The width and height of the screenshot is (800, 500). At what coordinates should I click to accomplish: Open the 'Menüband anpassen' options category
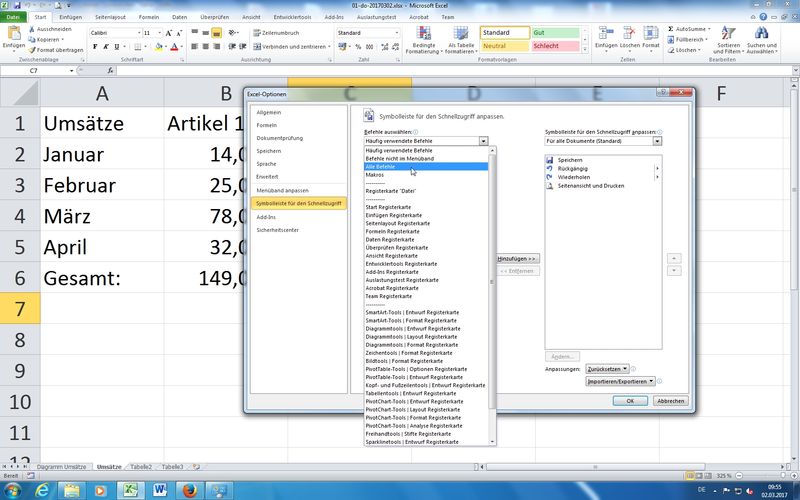point(282,190)
